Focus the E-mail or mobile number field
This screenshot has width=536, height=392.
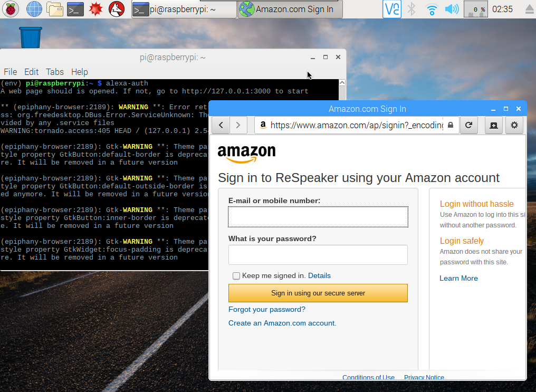318,217
